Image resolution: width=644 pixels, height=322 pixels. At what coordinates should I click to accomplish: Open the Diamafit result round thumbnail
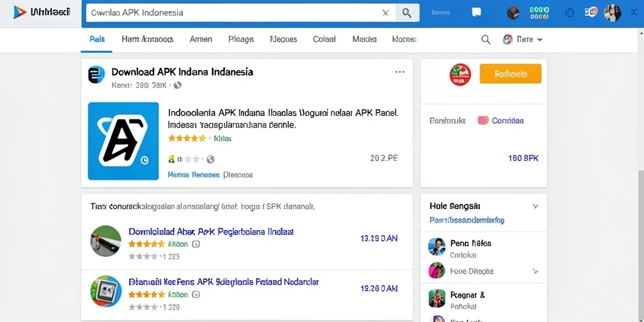click(106, 291)
